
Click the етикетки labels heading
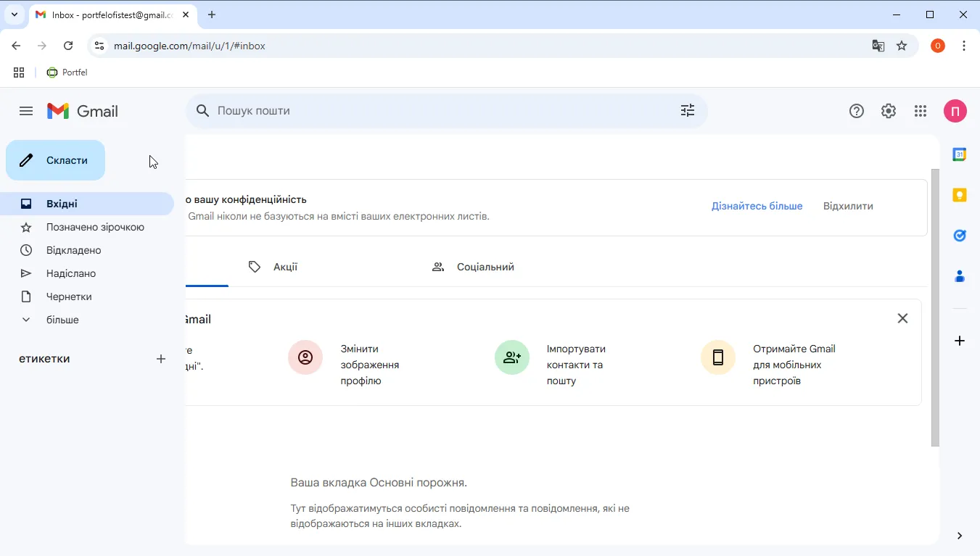click(44, 359)
